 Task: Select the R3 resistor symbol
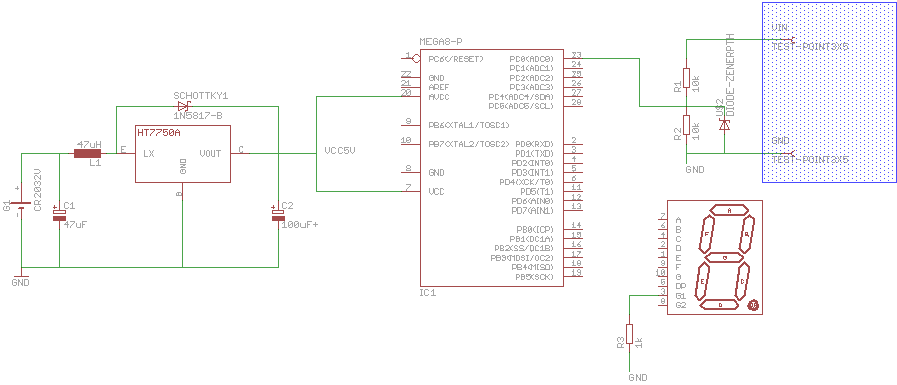tap(629, 334)
